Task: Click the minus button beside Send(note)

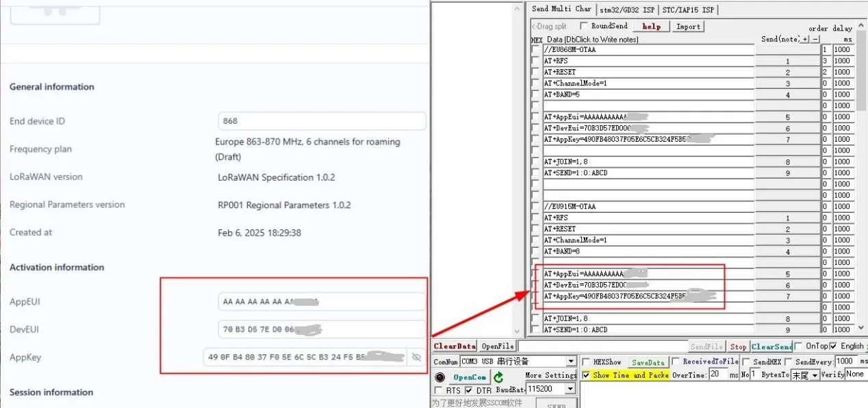Action: [815, 39]
